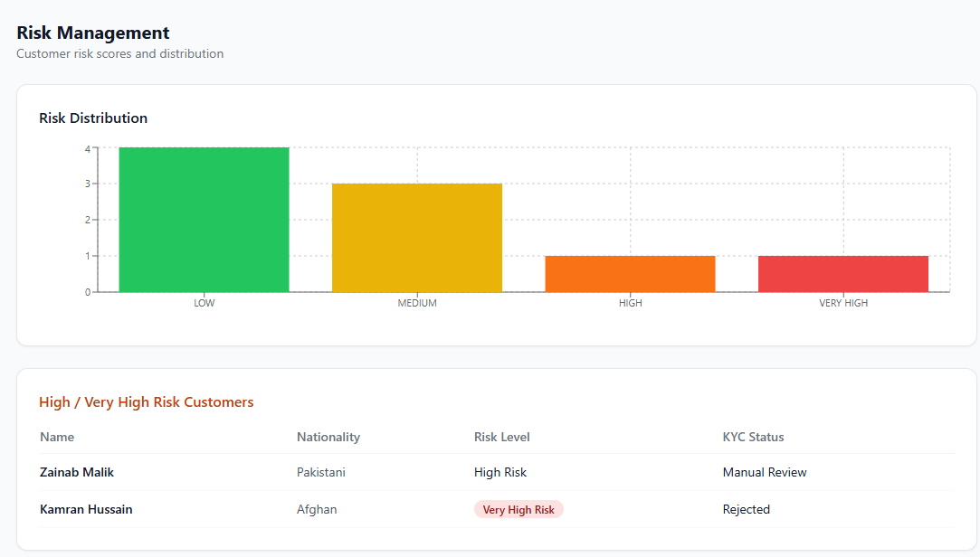Click the red VERY HIGH risk bar
The width and height of the screenshot is (980, 557).
[x=843, y=274]
